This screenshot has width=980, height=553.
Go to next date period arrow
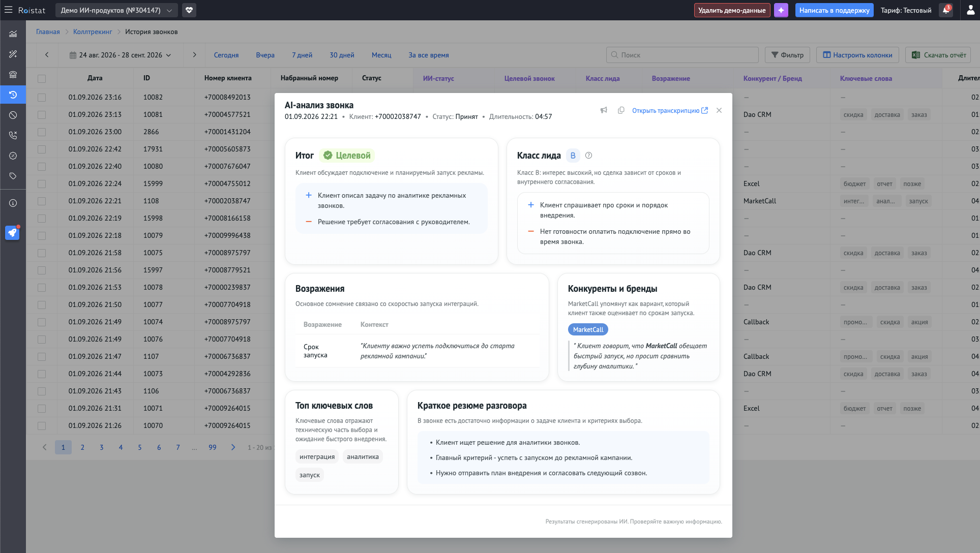click(194, 55)
